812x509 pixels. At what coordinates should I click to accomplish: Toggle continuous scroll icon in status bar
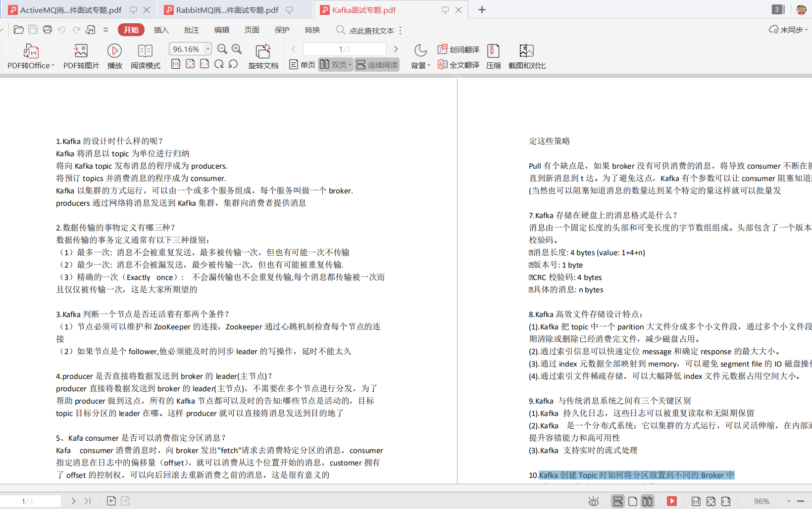point(618,501)
